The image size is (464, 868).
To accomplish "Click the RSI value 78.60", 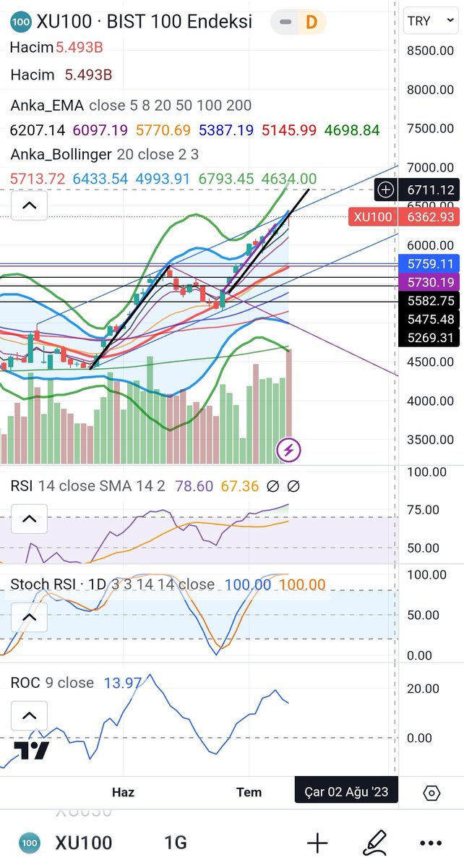I will coord(194,486).
